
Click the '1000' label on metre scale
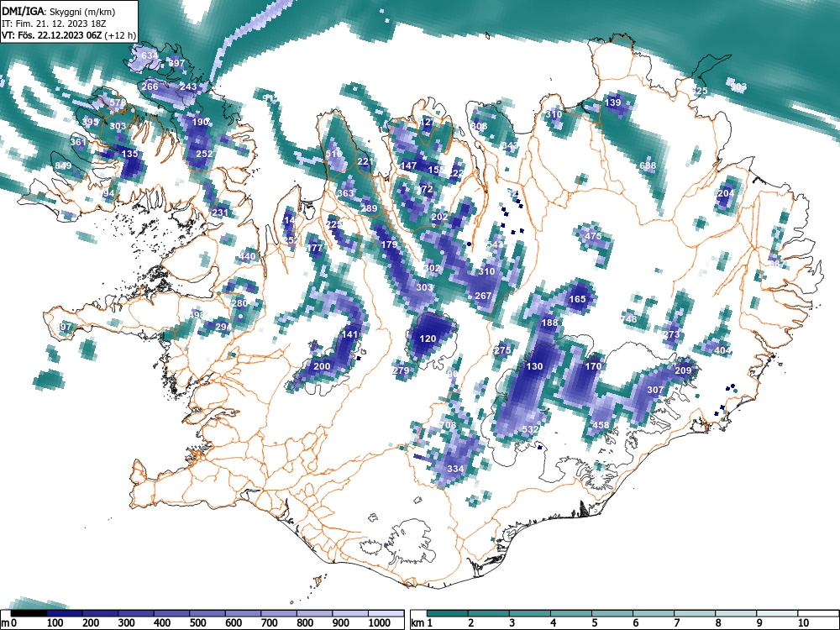pos(380,623)
